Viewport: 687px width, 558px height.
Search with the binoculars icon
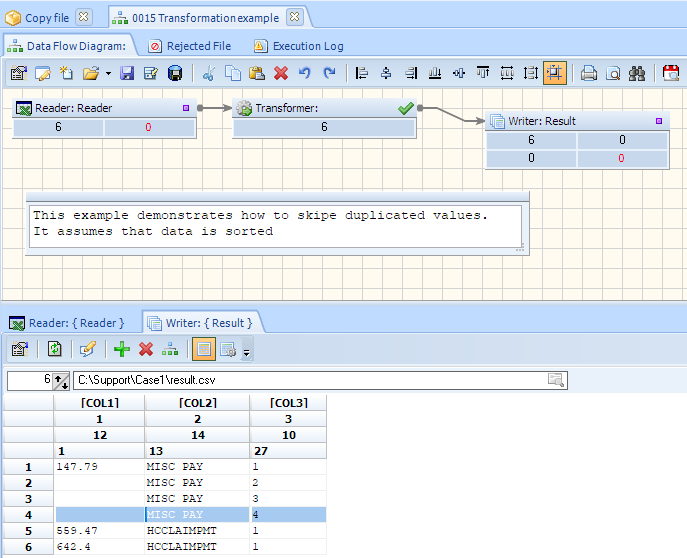(x=637, y=73)
